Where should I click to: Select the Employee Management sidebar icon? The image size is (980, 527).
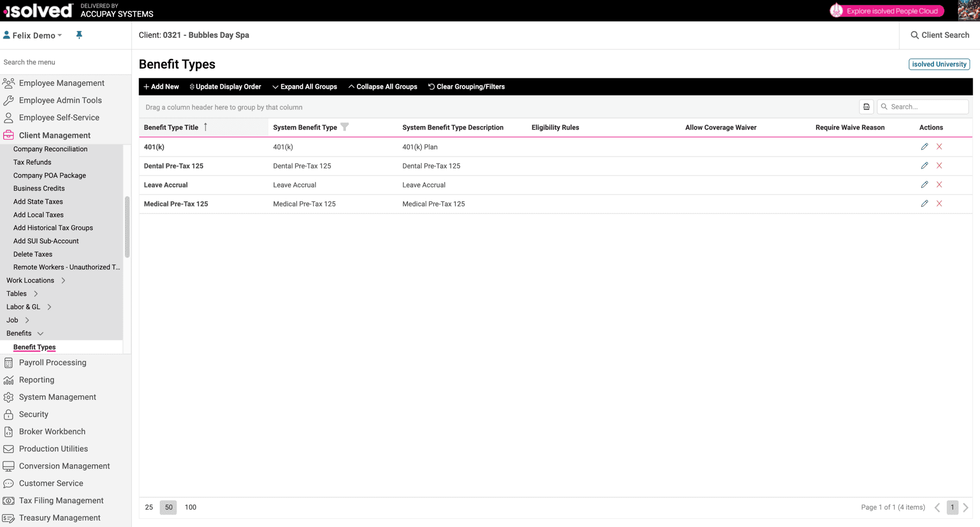point(9,83)
